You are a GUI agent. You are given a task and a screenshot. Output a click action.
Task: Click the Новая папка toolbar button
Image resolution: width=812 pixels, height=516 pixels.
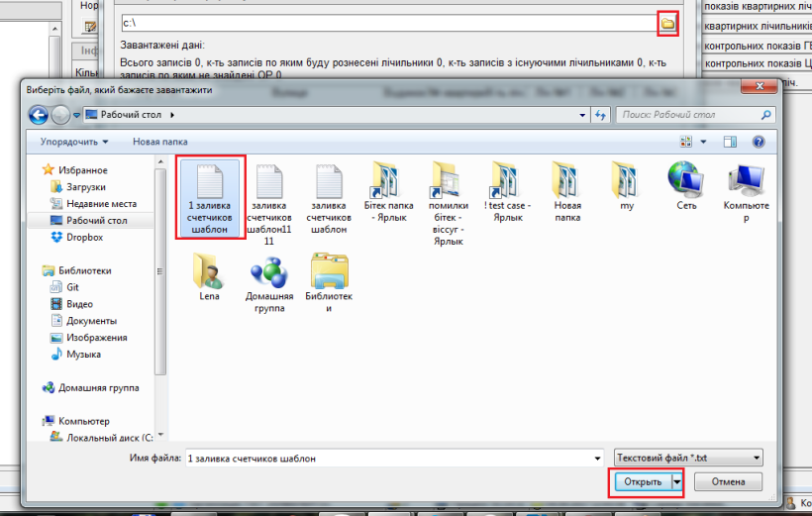[x=159, y=142]
